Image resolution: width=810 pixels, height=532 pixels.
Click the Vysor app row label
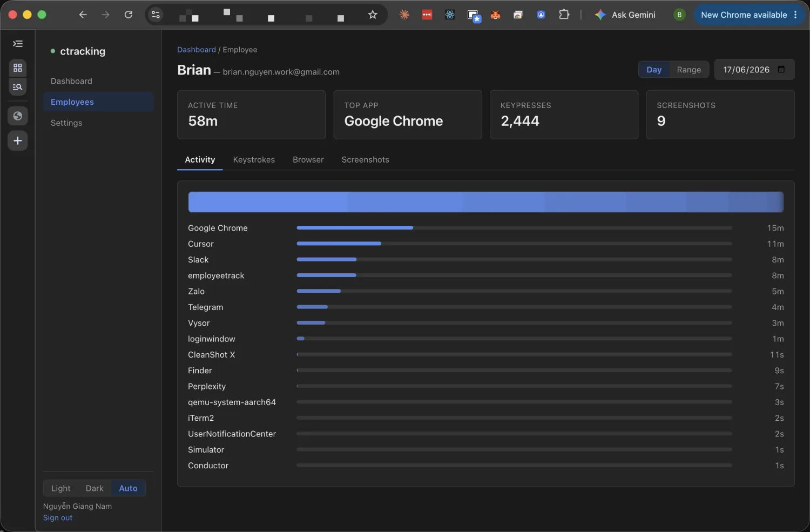(x=199, y=323)
